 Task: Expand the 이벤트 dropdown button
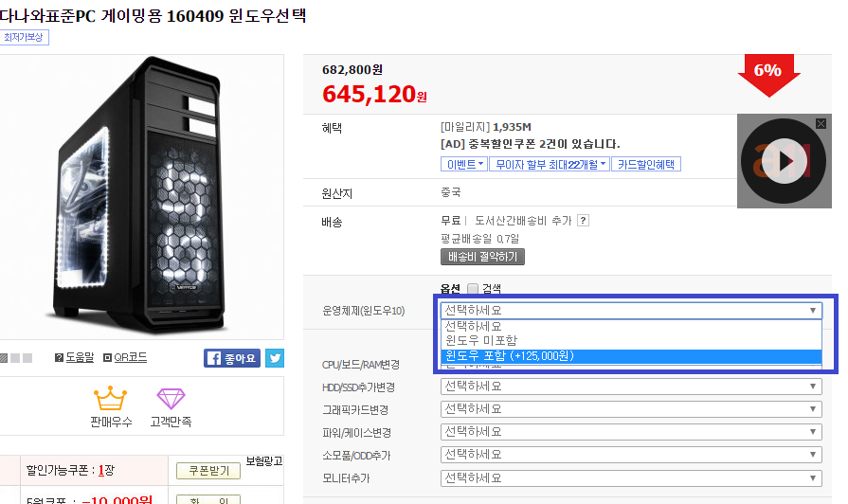pos(464,165)
